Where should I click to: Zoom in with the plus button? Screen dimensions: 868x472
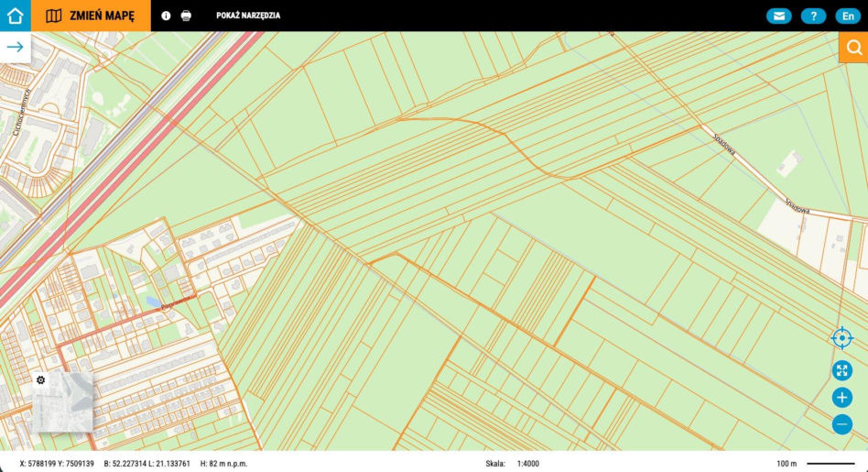[x=842, y=397]
